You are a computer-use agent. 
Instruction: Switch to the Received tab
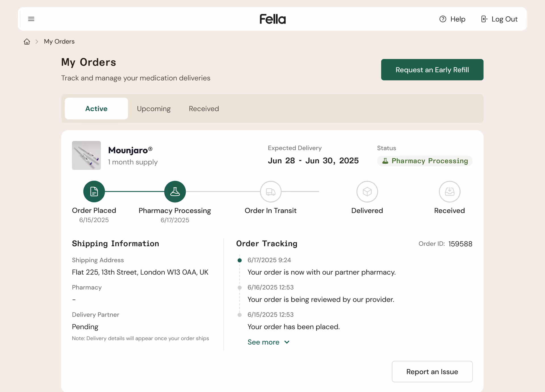204,109
